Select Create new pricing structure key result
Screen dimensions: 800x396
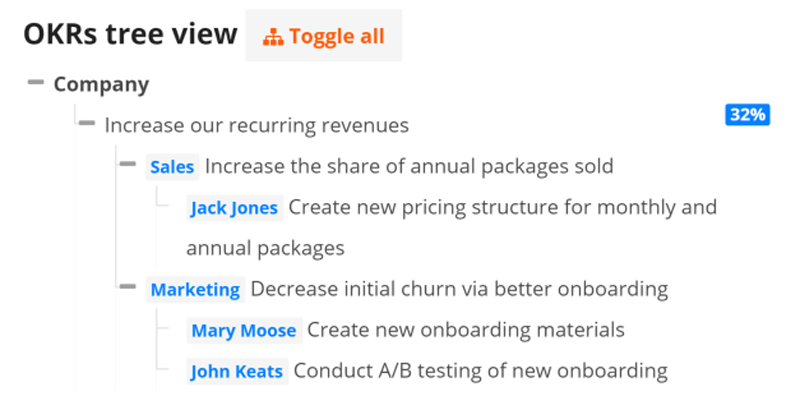[x=452, y=228]
